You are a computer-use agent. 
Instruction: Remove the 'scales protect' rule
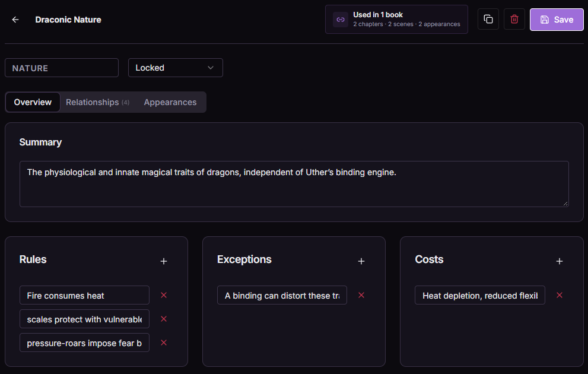click(x=164, y=319)
